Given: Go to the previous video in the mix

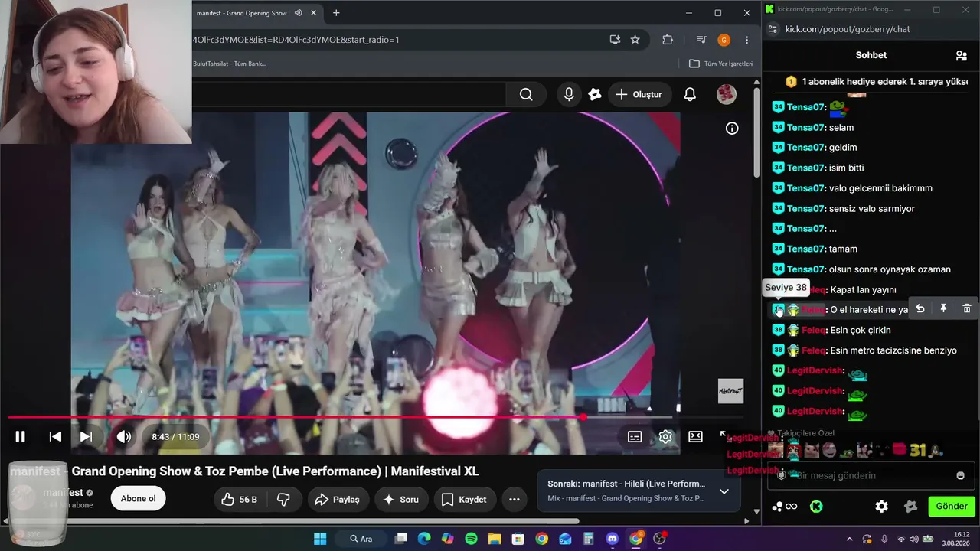Looking at the screenshot, I should click(x=55, y=437).
